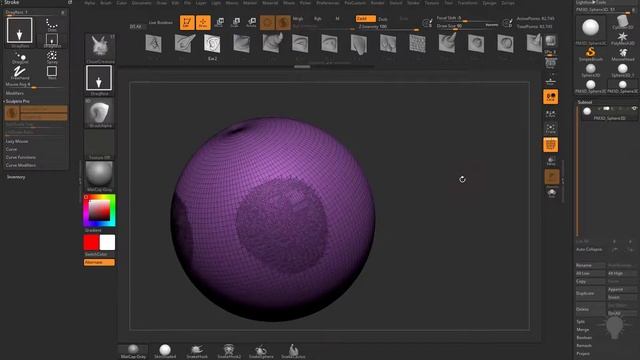The height and width of the screenshot is (360, 640).
Task: Expand the Inventory section
Action: coord(16,177)
